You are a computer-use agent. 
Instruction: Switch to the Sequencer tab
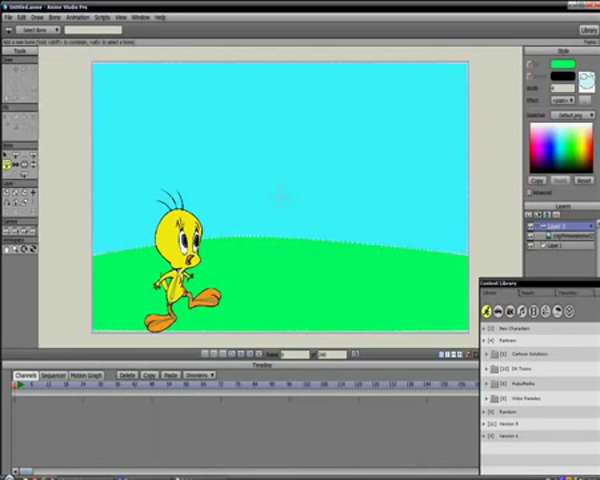pos(53,376)
